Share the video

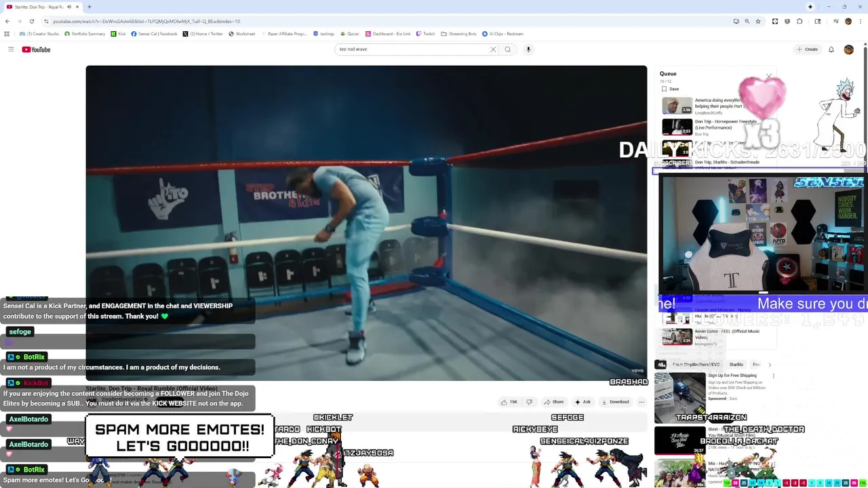[x=554, y=402]
